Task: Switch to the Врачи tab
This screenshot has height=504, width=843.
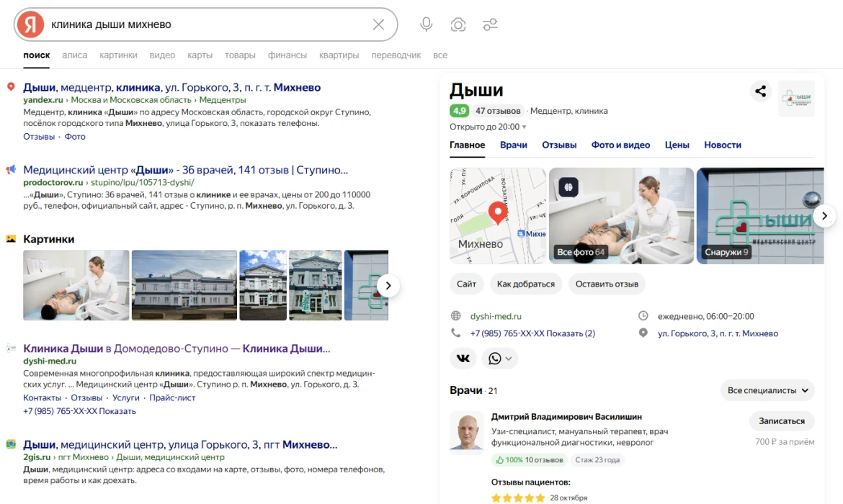Action: tap(514, 145)
